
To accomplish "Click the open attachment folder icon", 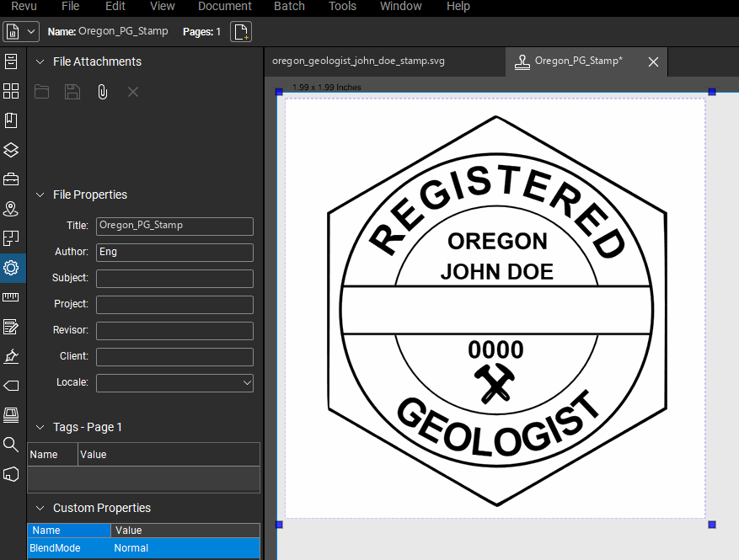I will (41, 92).
